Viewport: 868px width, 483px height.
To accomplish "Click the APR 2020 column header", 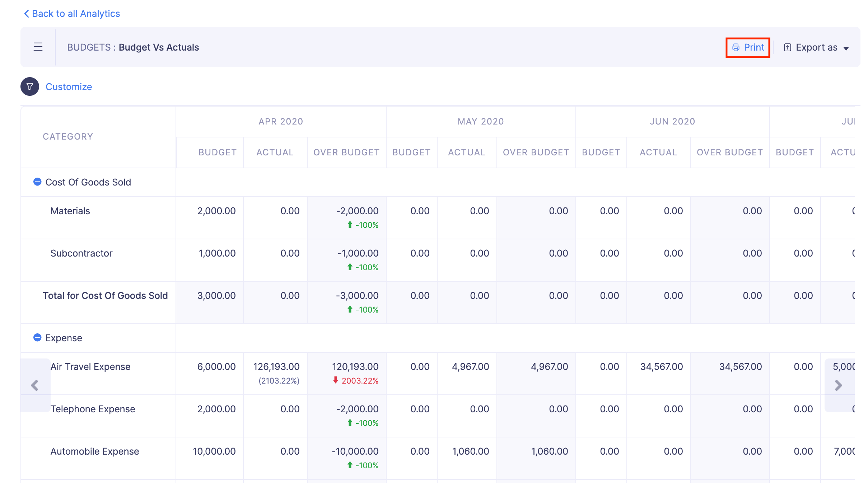I will tap(281, 122).
